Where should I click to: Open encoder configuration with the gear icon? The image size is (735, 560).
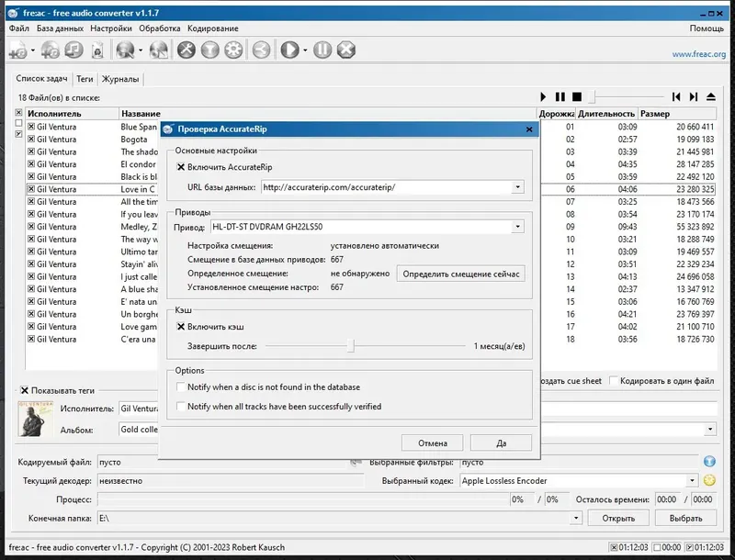click(232, 50)
